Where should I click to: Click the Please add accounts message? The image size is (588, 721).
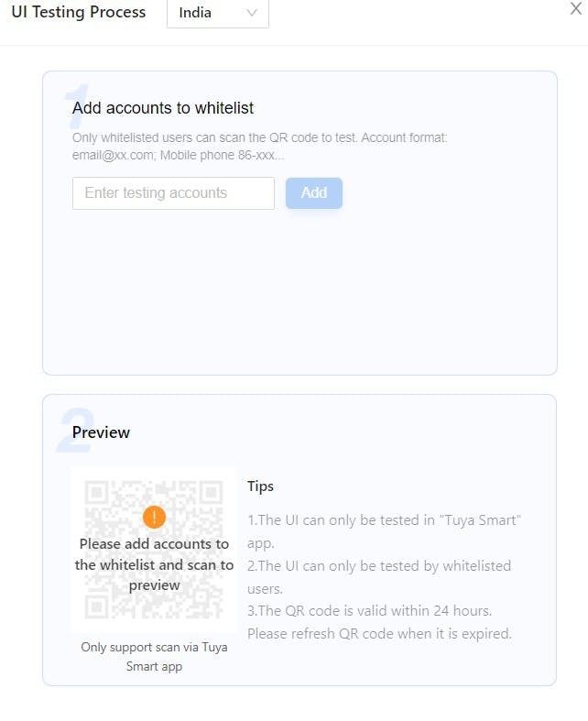154,564
